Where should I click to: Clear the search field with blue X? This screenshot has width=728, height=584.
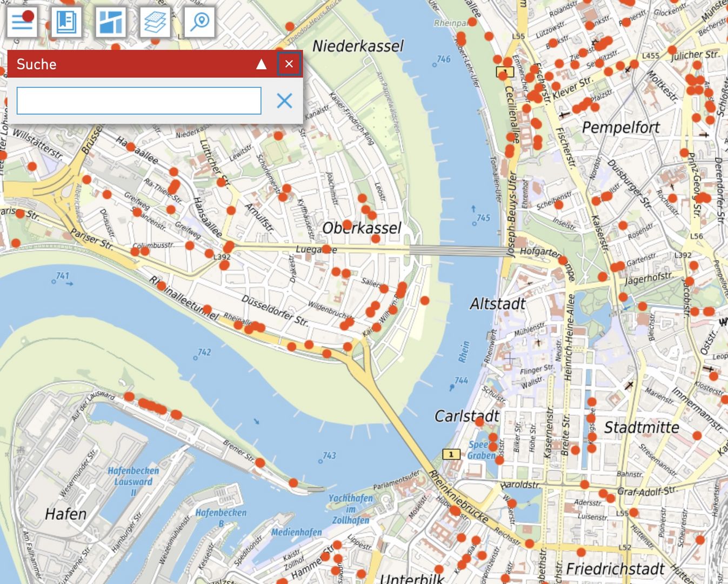click(284, 101)
